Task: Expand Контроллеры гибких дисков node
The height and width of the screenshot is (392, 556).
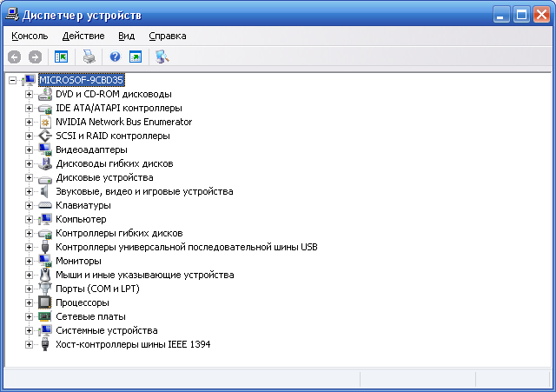Action: tap(29, 234)
